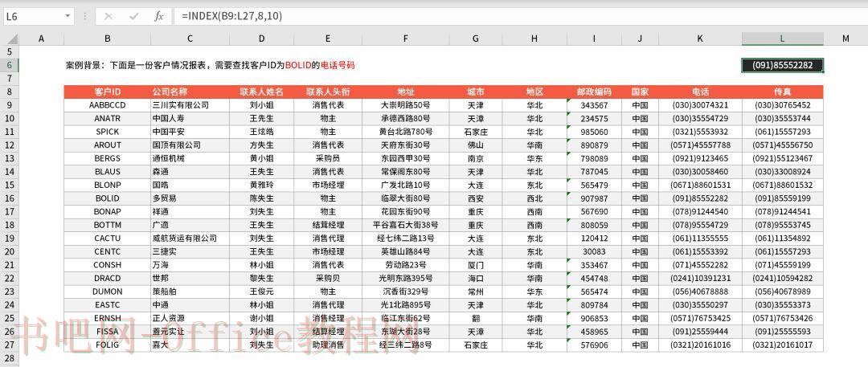Image resolution: width=868 pixels, height=367 pixels.
Task: Select customer ID cell CACTU
Action: [x=108, y=238]
